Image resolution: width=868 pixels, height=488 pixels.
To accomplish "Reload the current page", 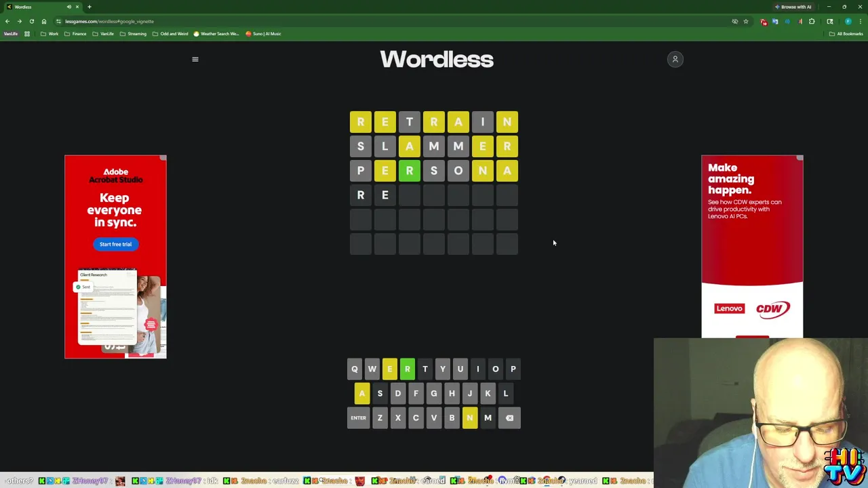I will click(32, 21).
